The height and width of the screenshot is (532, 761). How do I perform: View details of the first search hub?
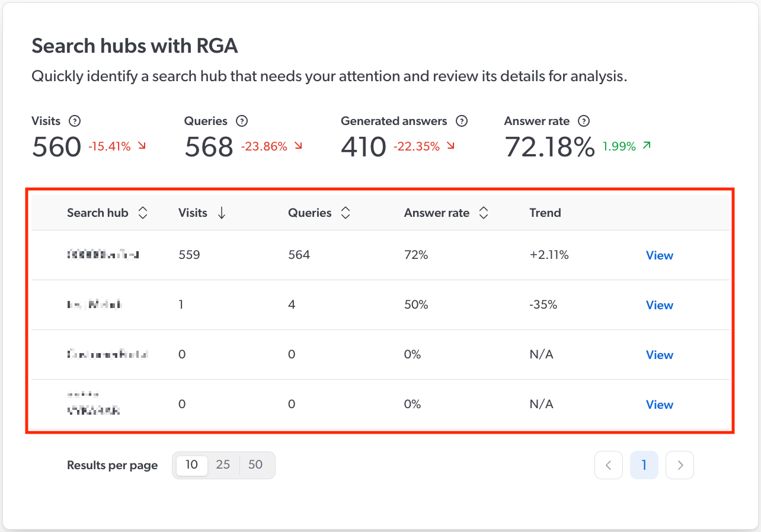(x=659, y=255)
